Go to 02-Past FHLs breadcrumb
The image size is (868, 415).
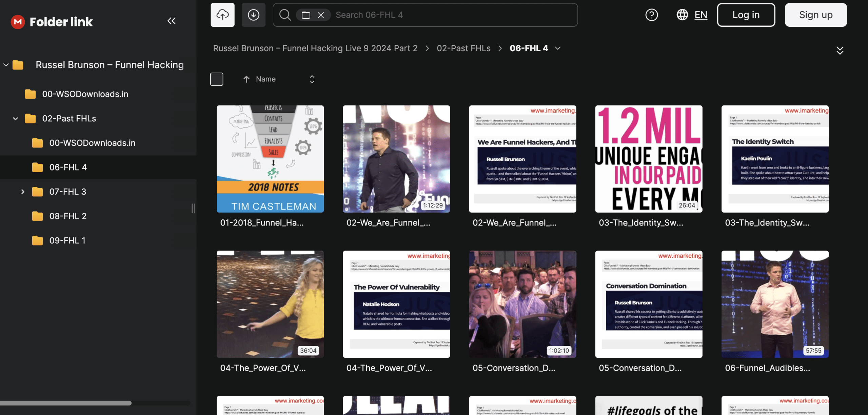(463, 48)
